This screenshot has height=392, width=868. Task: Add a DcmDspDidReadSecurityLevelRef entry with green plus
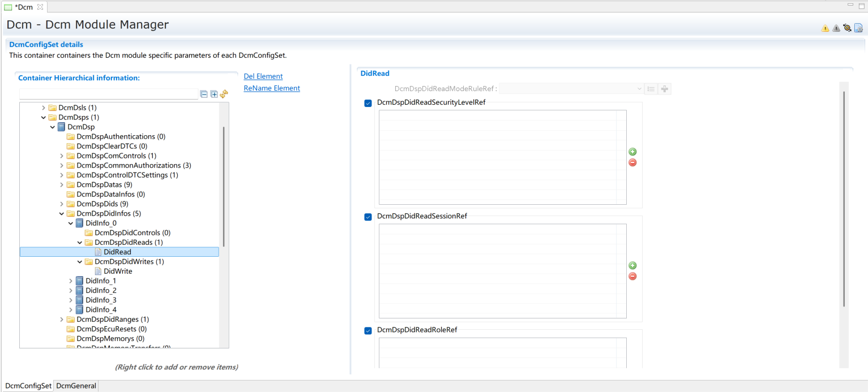point(632,152)
